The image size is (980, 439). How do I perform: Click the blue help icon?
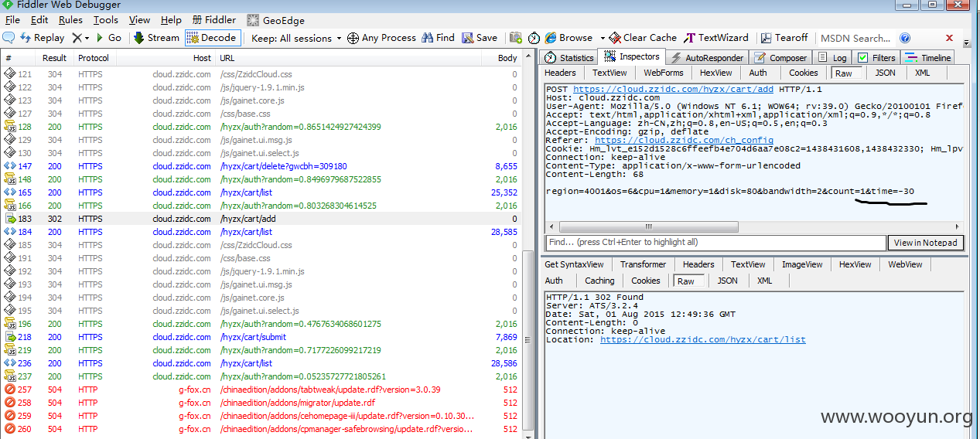coord(905,38)
